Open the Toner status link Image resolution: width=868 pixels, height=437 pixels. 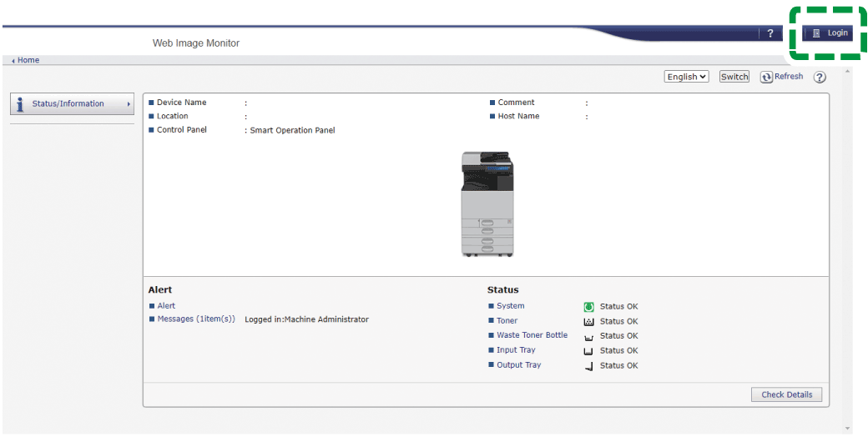pos(507,321)
